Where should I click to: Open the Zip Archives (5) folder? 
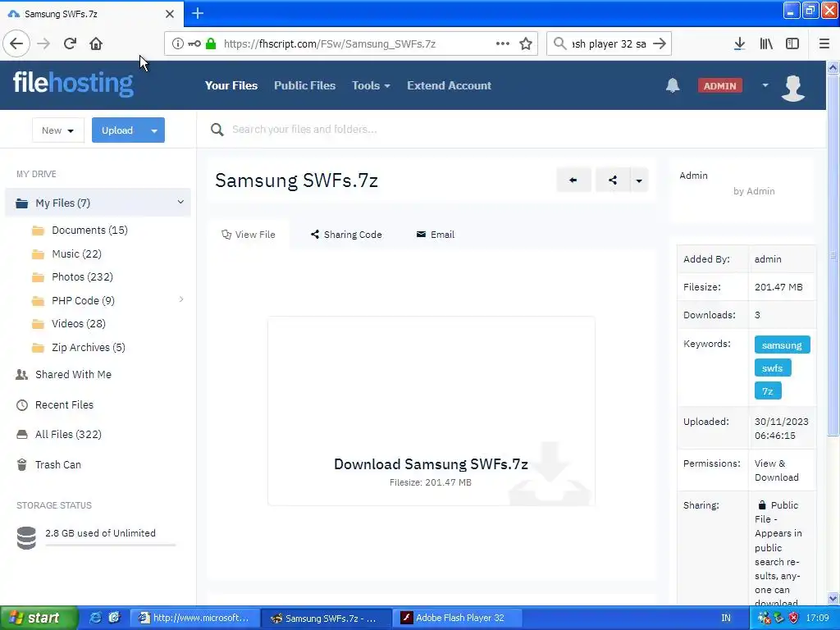[89, 348]
